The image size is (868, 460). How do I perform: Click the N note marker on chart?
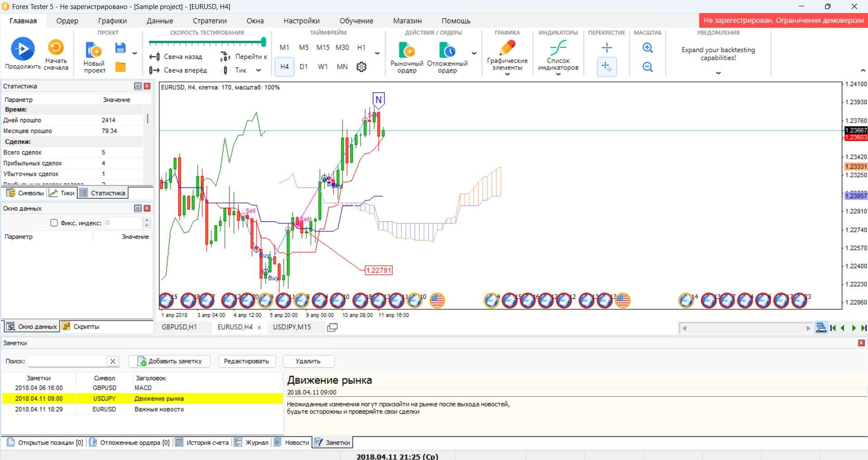point(379,100)
